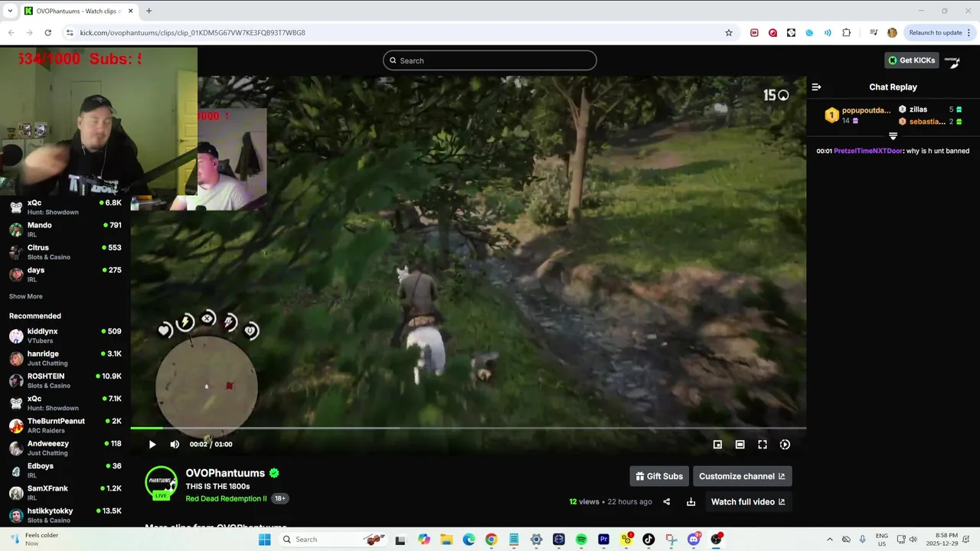Open recommended channel hstikkytokky
This screenshot has height=551, width=980.
65,515
